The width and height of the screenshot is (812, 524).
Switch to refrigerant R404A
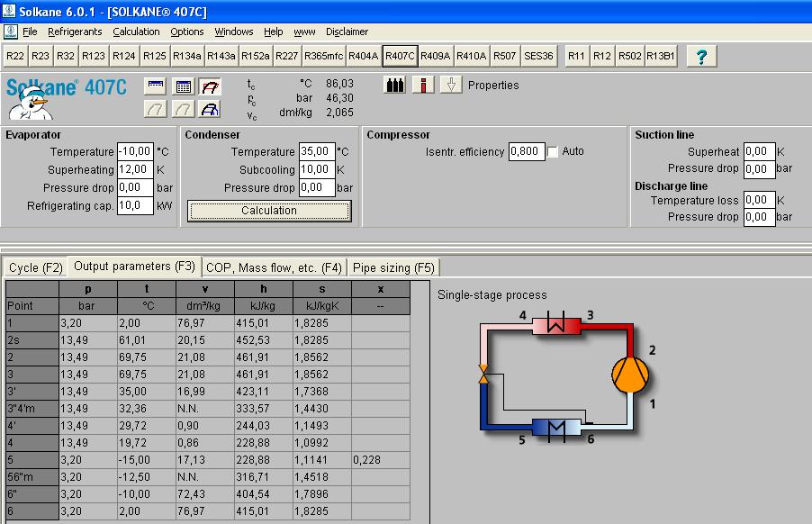pyautogui.click(x=364, y=56)
